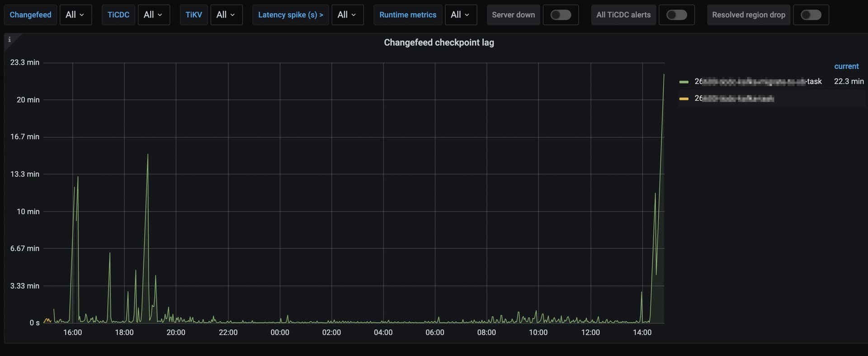Screen dimensions: 868x356
Task: Click the 22:00 time axis label
Action: pyautogui.click(x=228, y=332)
